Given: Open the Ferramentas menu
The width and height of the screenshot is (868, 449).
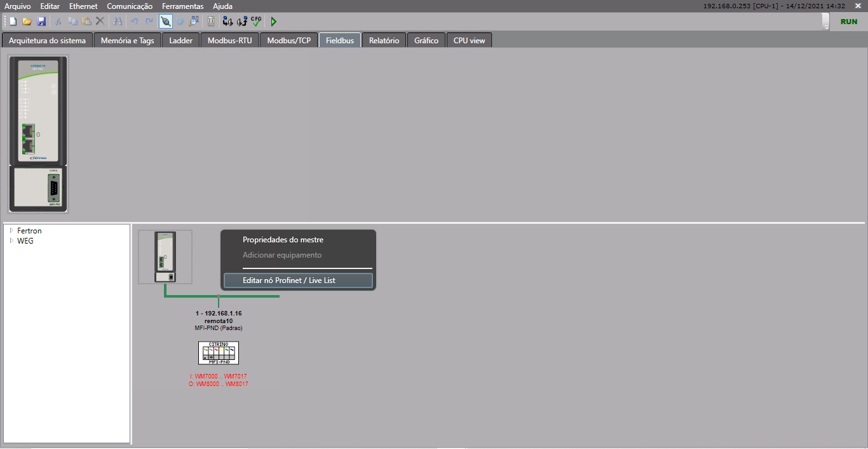Looking at the screenshot, I should [182, 6].
